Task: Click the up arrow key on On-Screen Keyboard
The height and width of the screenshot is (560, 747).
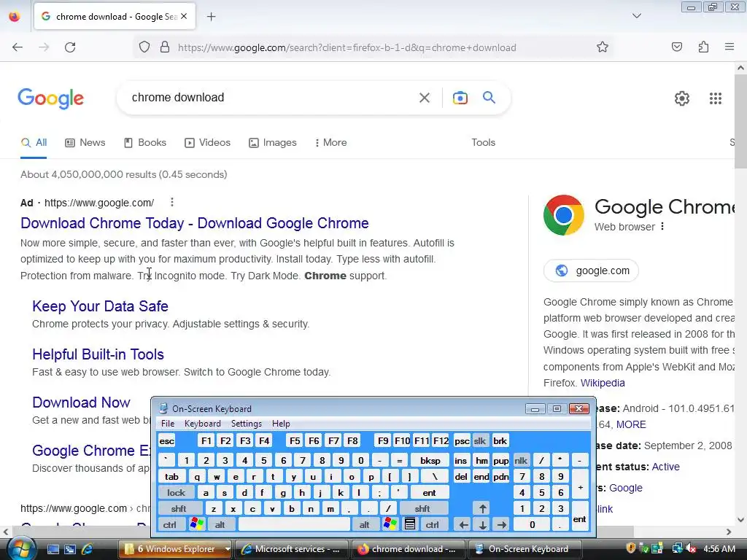Action: 483,508
